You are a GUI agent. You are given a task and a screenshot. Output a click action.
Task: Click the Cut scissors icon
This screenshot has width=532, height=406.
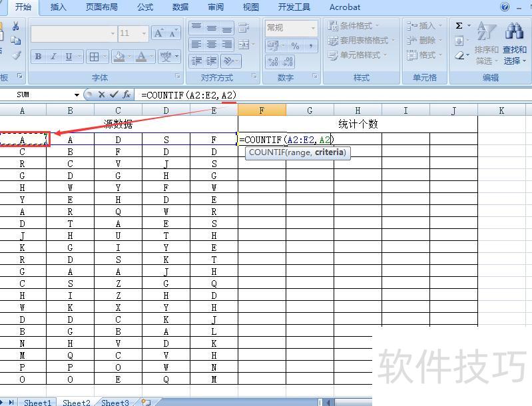click(x=15, y=26)
